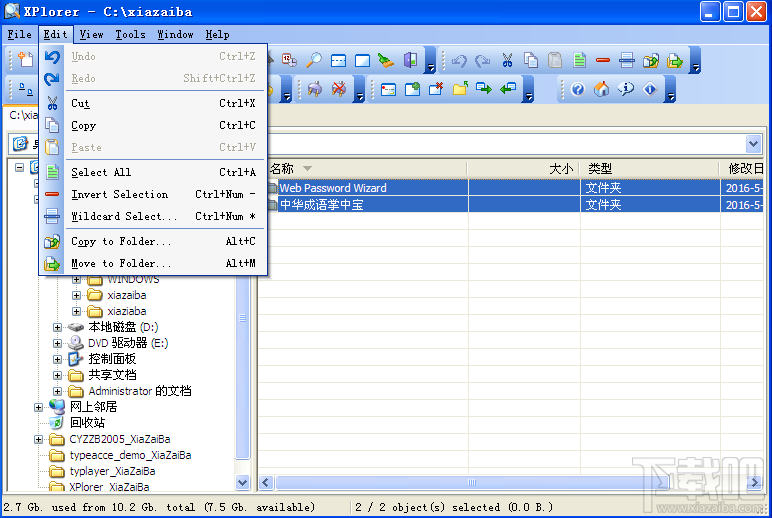Expand the Administrator 的文档 node
Screen dimensions: 772x518
coord(57,391)
